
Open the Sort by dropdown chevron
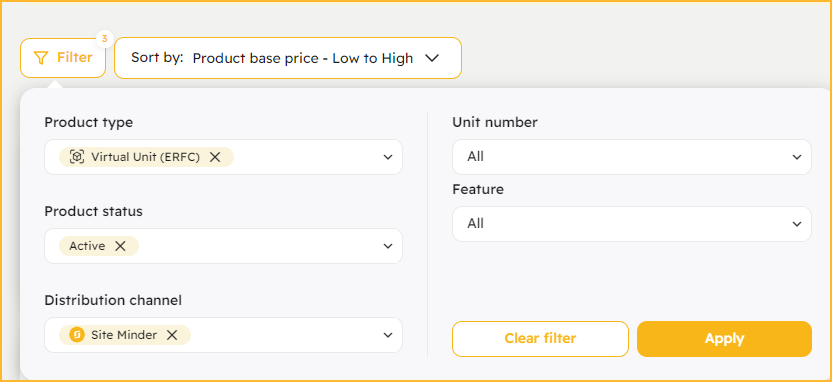point(432,58)
